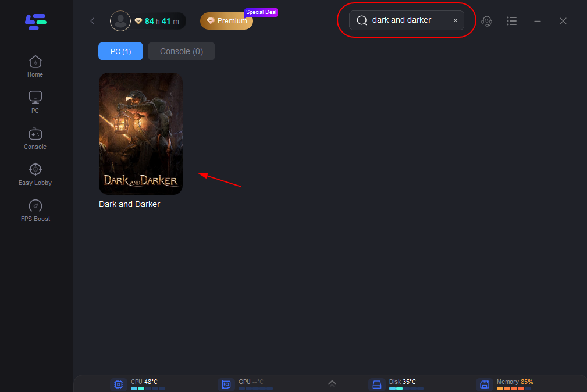
Task: Click the Premium upgrade button
Action: [x=226, y=21]
